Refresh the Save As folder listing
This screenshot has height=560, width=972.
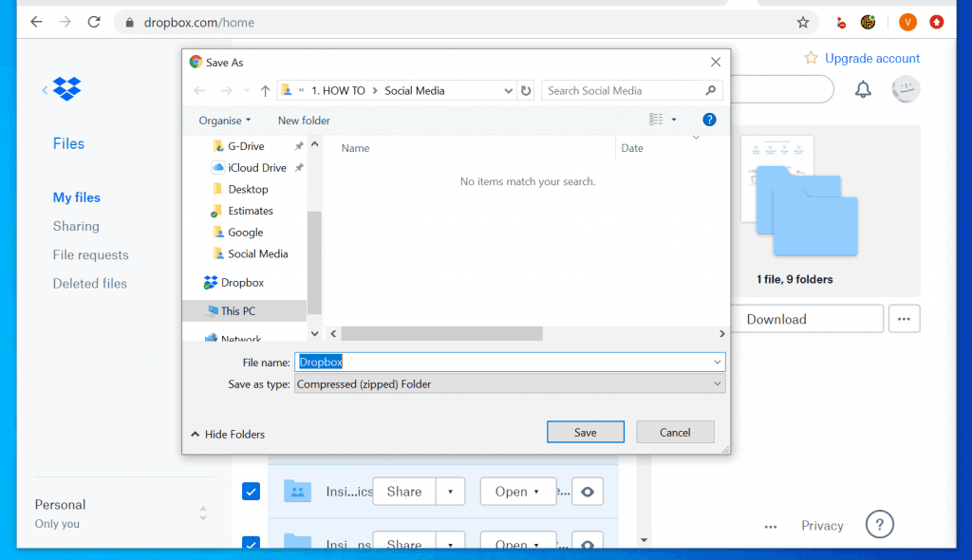point(526,90)
